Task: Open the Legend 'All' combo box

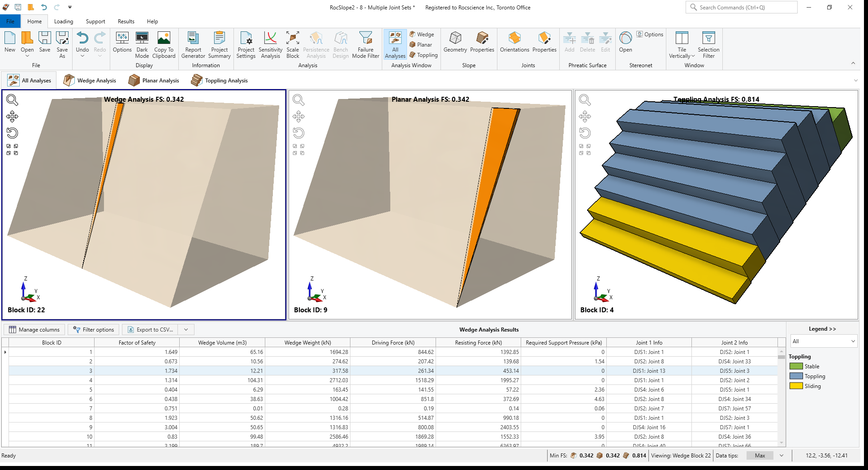Action: tap(824, 341)
